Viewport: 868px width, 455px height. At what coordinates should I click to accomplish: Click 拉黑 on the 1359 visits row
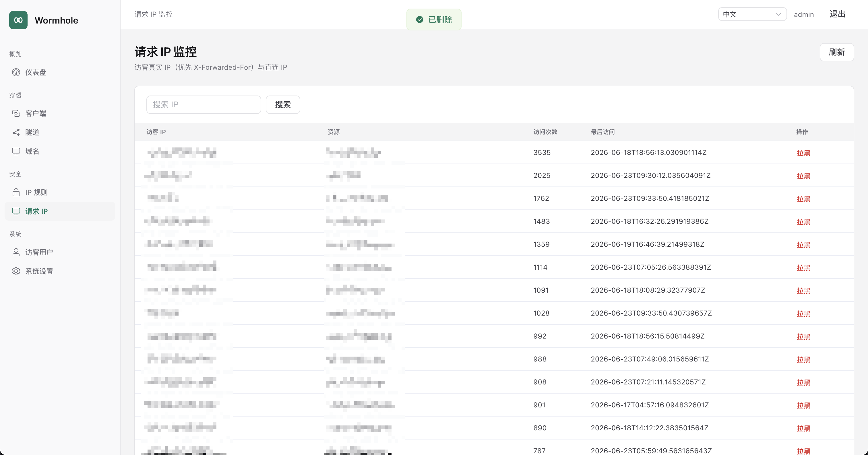[803, 244]
